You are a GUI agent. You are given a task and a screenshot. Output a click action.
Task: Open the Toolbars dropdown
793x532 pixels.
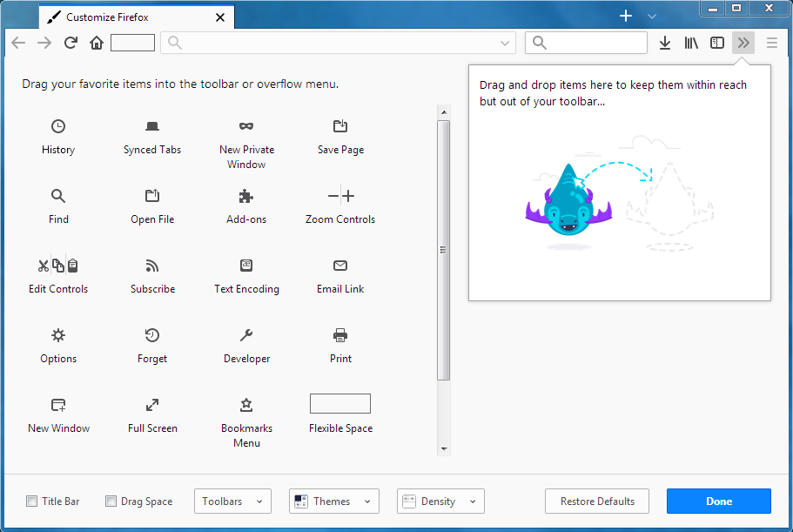point(232,502)
